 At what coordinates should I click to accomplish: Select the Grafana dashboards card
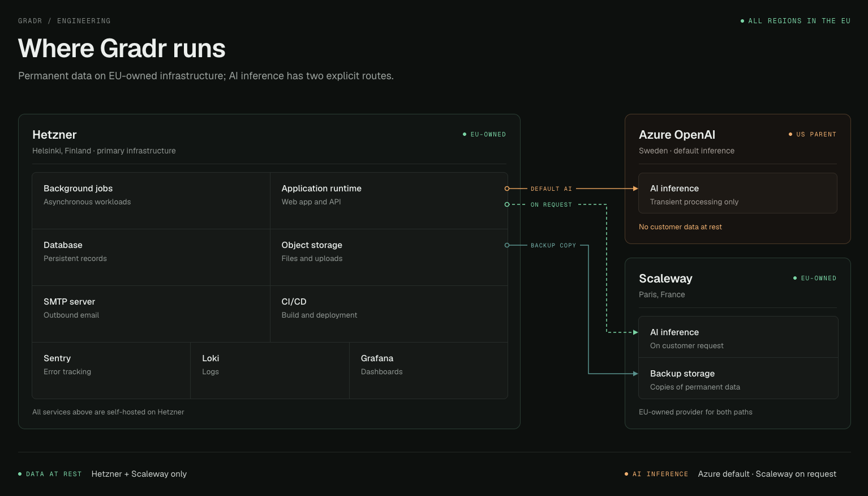point(428,371)
